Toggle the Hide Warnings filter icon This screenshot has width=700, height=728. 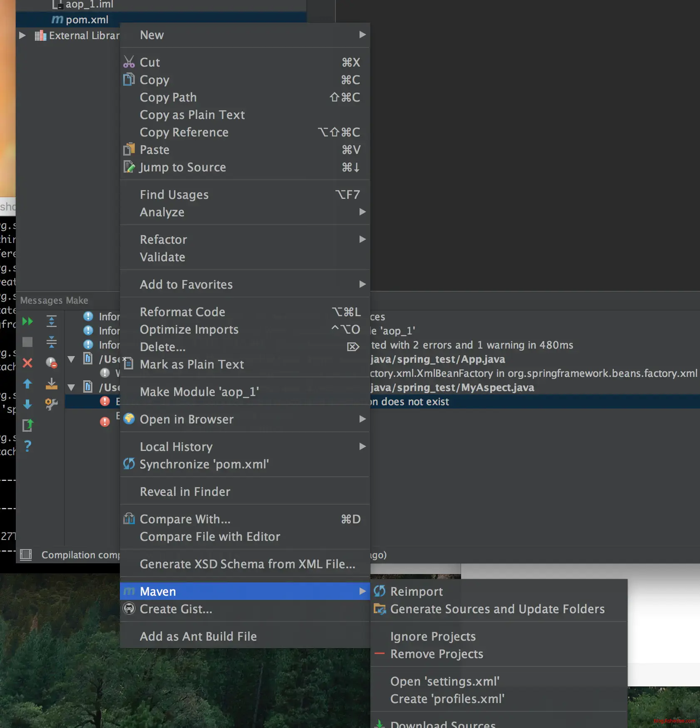tap(51, 363)
